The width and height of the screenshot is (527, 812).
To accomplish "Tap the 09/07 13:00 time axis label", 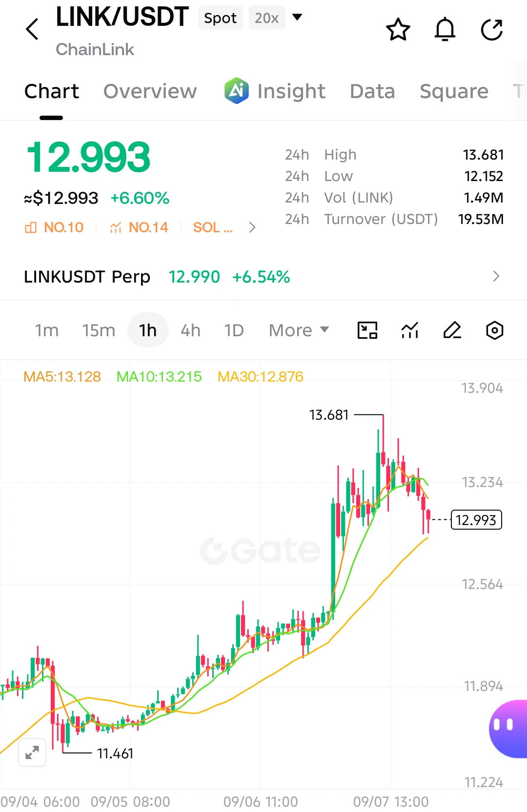I will tap(391, 801).
